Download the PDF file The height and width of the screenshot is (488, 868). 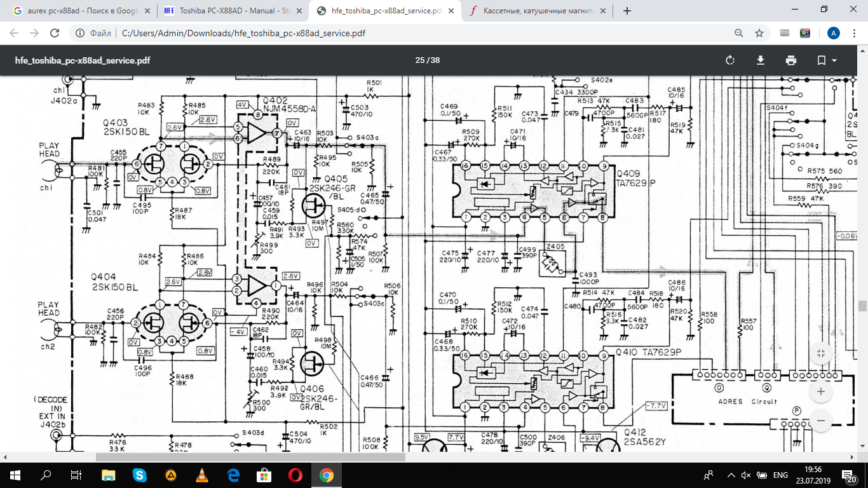(760, 60)
